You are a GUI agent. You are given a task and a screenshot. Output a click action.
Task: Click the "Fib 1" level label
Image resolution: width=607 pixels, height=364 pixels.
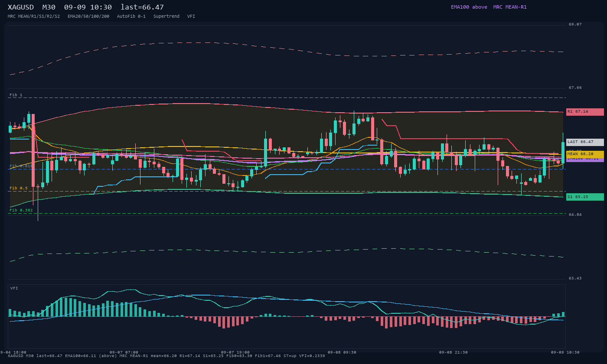[x=16, y=95]
